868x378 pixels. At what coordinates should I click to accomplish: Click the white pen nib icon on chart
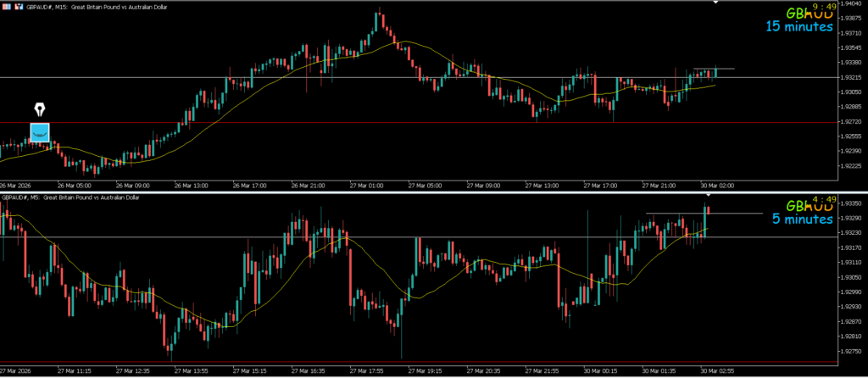(40, 110)
